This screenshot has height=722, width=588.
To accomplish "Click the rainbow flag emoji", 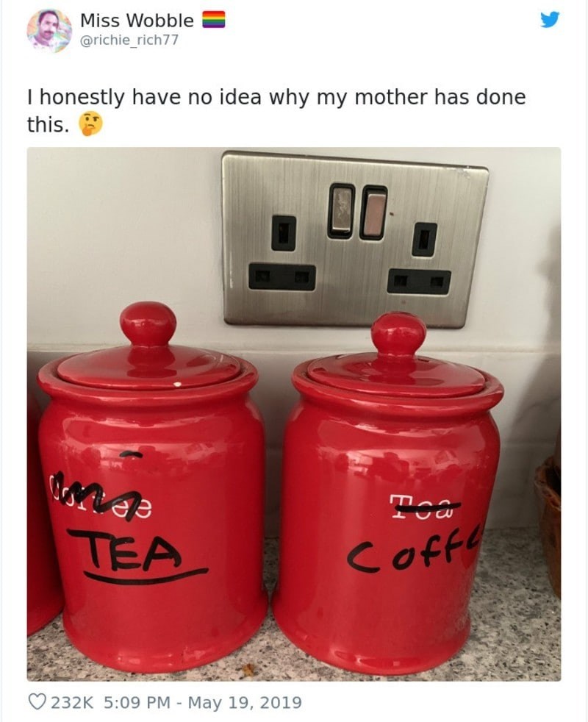I will [x=214, y=20].
